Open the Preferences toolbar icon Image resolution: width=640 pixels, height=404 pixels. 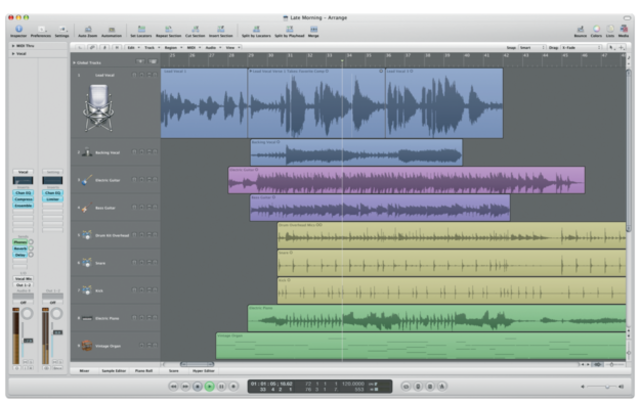(x=41, y=29)
